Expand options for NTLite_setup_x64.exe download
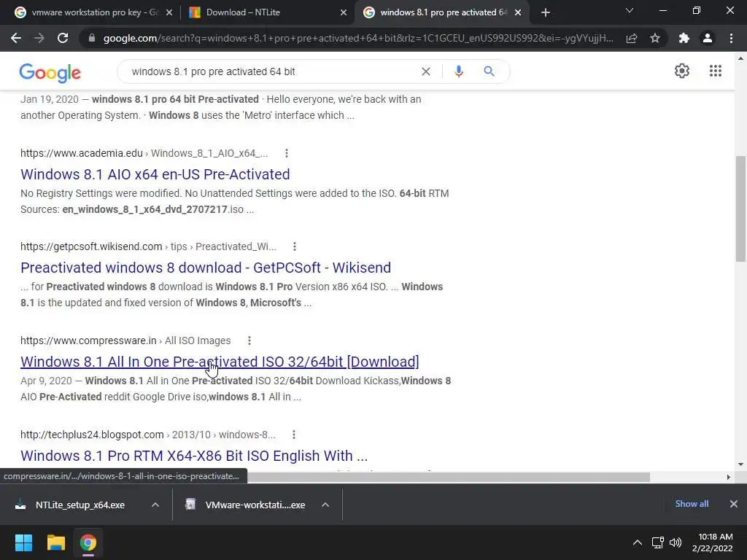 tap(155, 505)
